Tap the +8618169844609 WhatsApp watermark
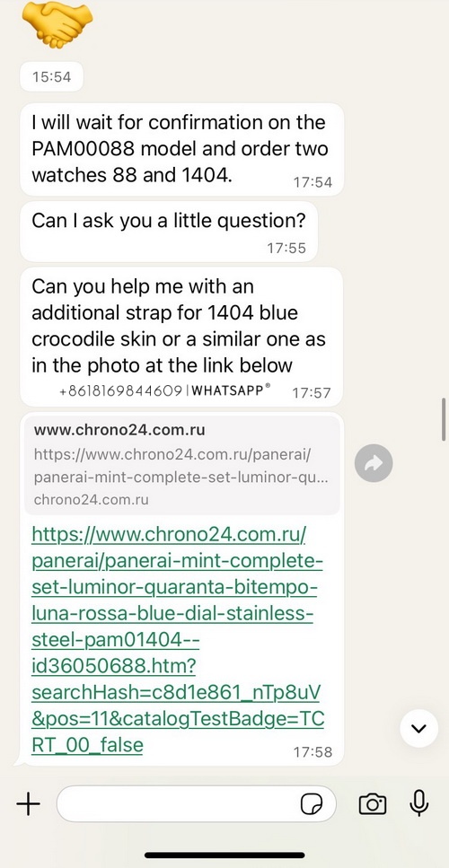449x868 pixels. pos(165,390)
